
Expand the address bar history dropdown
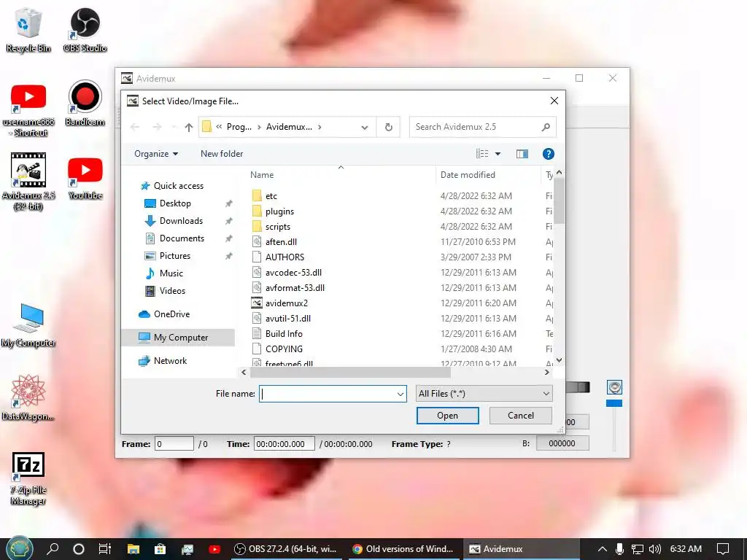click(x=365, y=127)
